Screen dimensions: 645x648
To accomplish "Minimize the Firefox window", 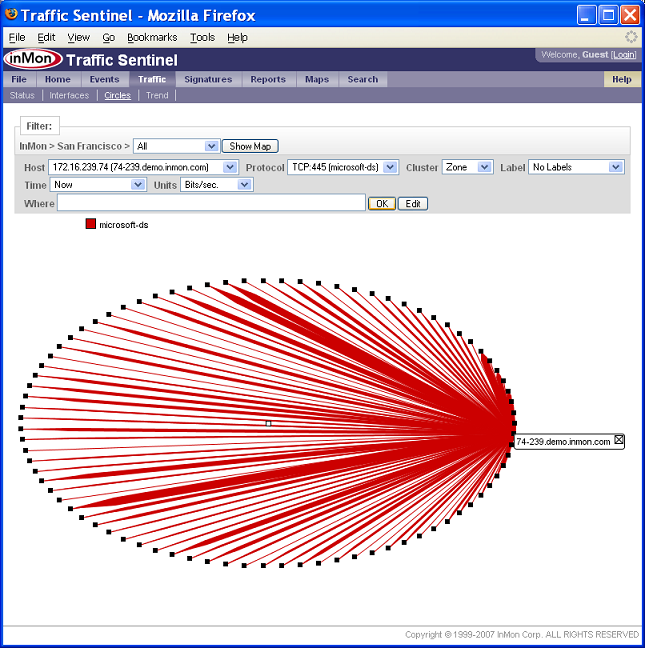I will pyautogui.click(x=586, y=15).
